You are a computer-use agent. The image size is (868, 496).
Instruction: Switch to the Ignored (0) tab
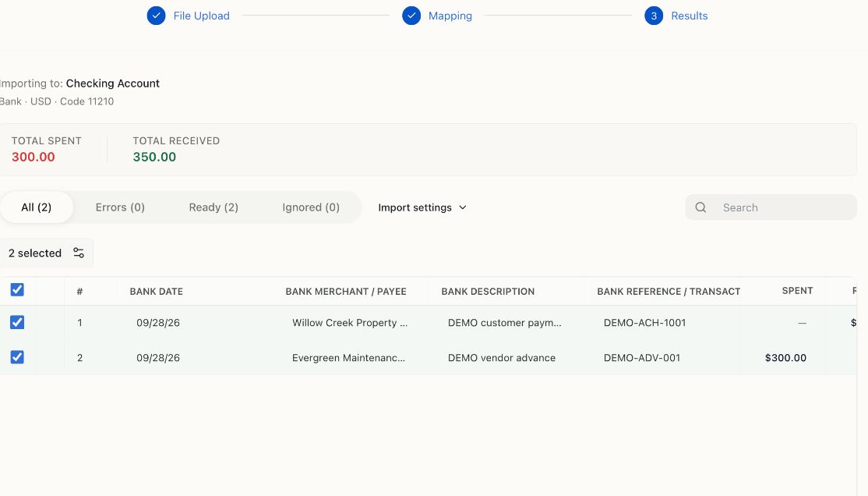coord(311,207)
